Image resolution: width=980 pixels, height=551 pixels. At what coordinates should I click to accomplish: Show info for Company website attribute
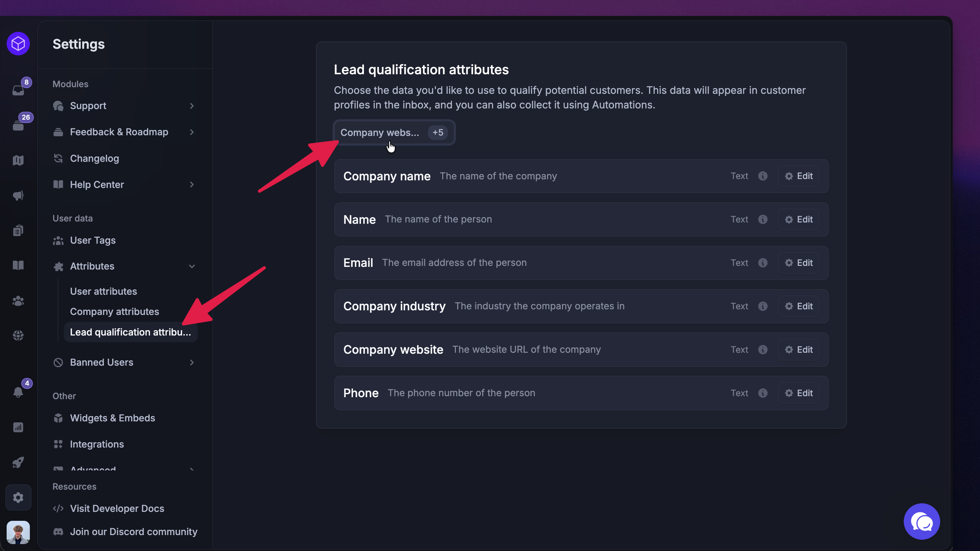[763, 349]
